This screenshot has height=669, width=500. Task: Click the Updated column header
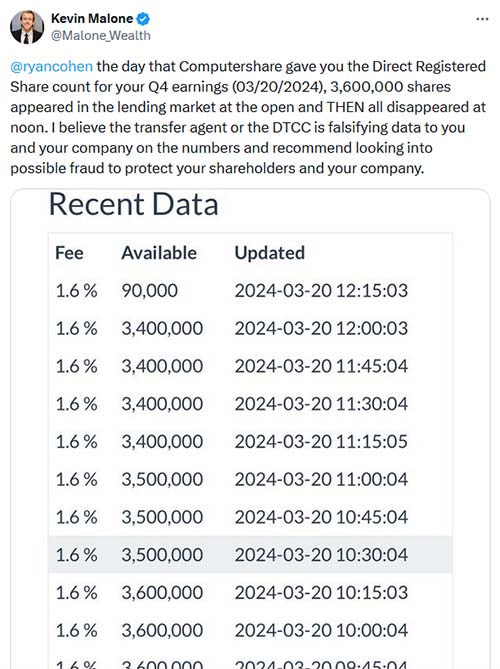(x=270, y=253)
